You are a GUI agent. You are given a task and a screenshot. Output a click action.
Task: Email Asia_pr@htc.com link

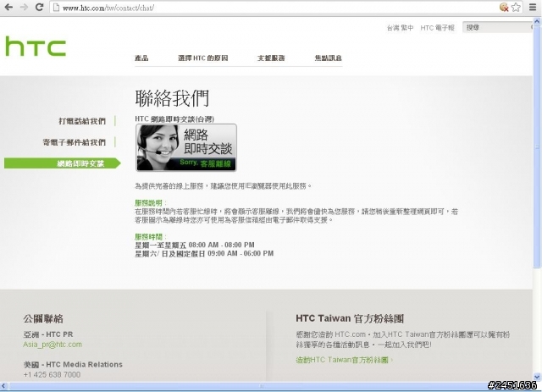(53, 345)
